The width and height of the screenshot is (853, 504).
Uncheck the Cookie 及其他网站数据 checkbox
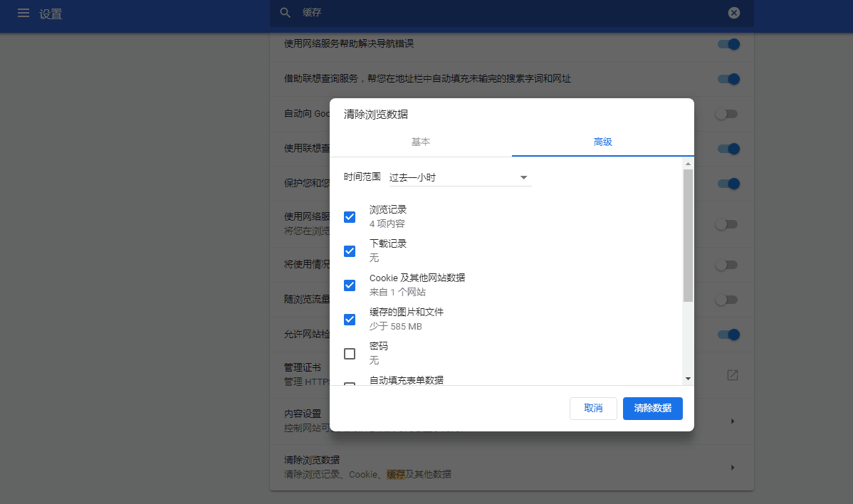click(350, 285)
